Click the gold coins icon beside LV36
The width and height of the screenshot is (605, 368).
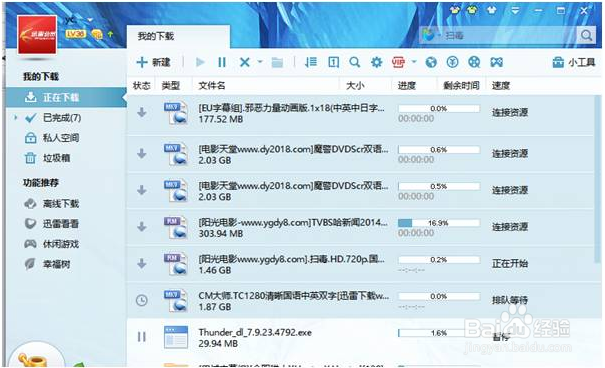pos(97,34)
